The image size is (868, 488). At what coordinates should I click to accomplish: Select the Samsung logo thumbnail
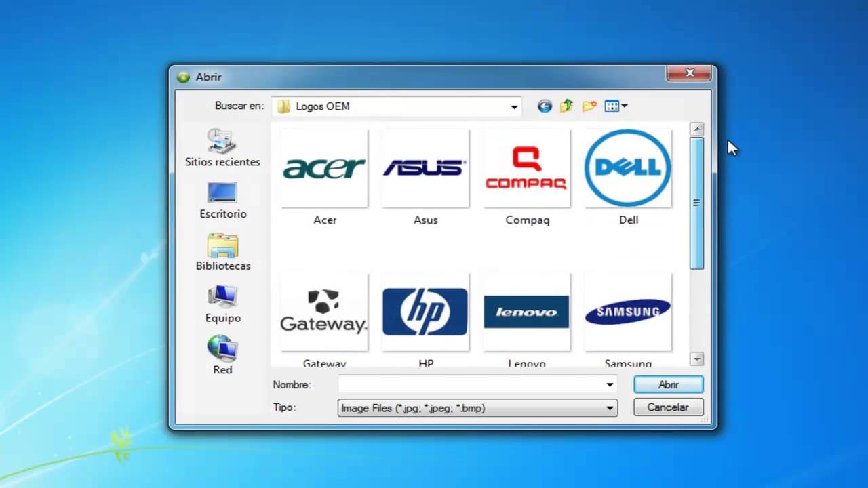point(628,312)
